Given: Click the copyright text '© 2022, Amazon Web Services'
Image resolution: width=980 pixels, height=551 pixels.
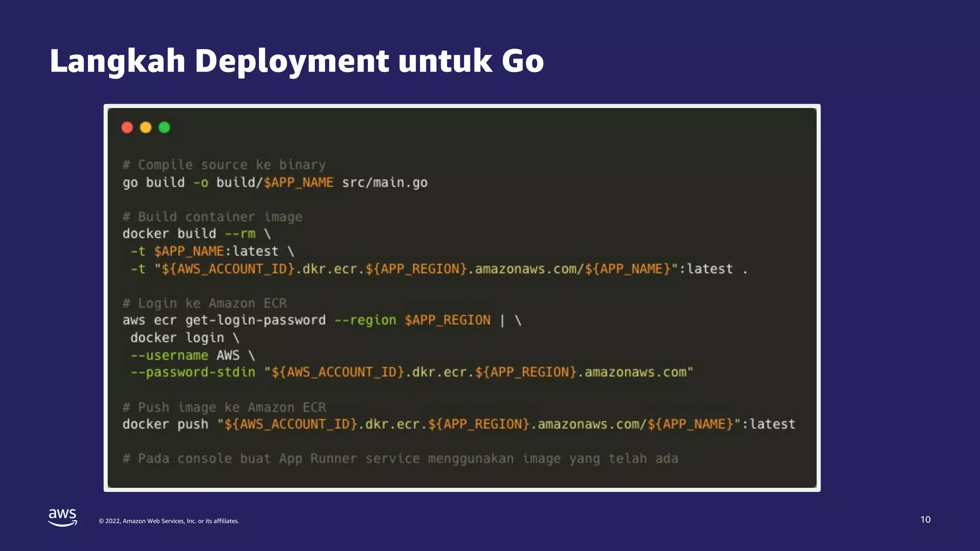Looking at the screenshot, I should point(169,521).
